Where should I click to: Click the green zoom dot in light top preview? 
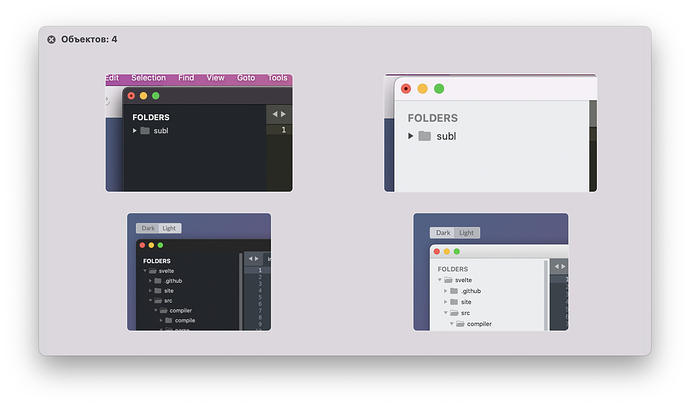(439, 88)
